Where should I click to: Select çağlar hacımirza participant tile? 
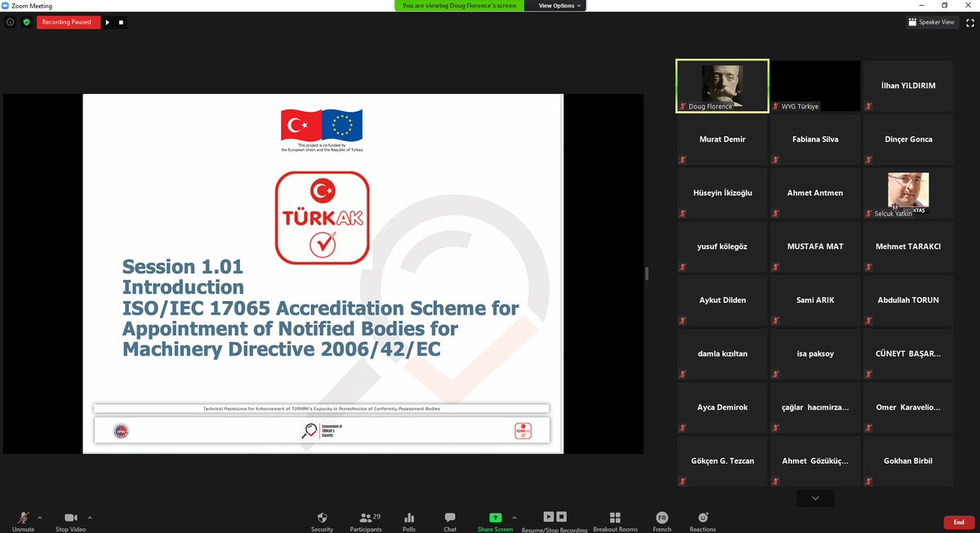click(x=815, y=407)
